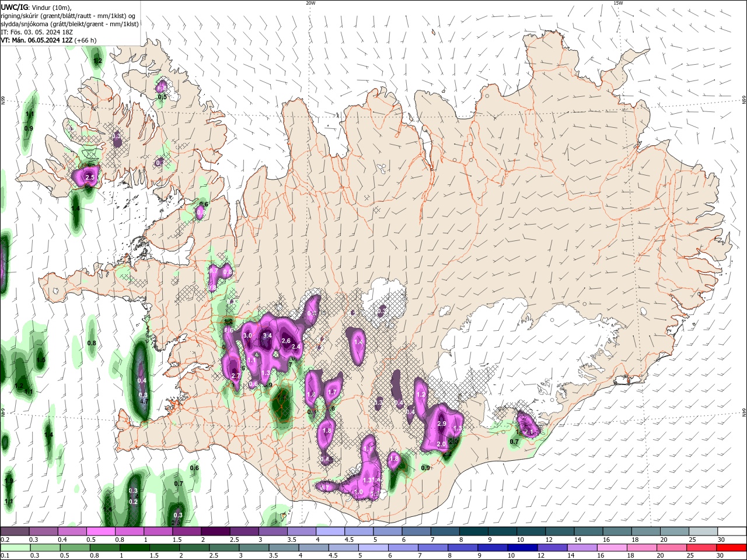The width and height of the screenshot is (747, 560).
Task: Click the UWC/IG title text
Action: point(15,7)
